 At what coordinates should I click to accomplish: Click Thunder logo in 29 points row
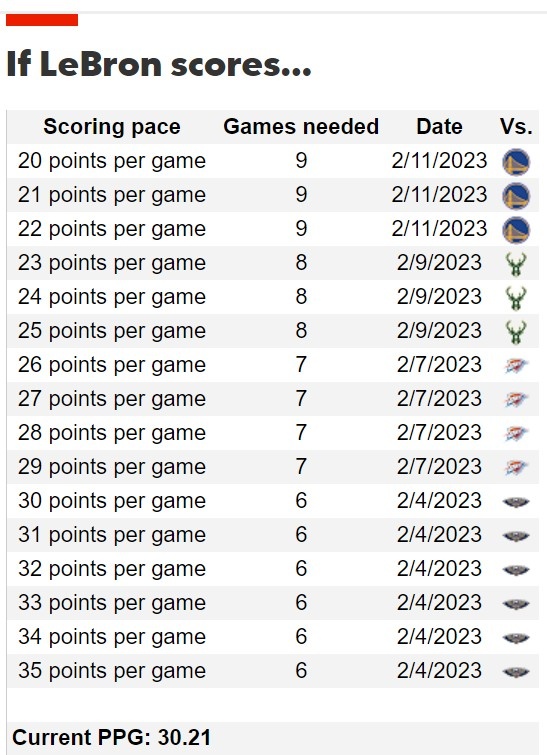[516, 467]
